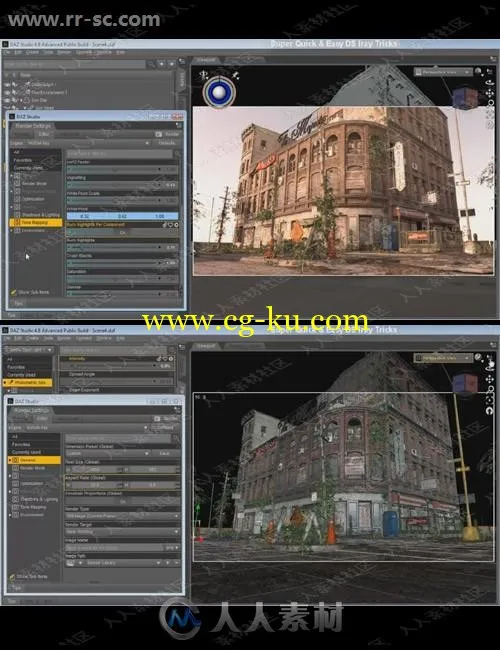
Task: Click zoom camera icon in upper viewport
Action: tap(490, 104)
